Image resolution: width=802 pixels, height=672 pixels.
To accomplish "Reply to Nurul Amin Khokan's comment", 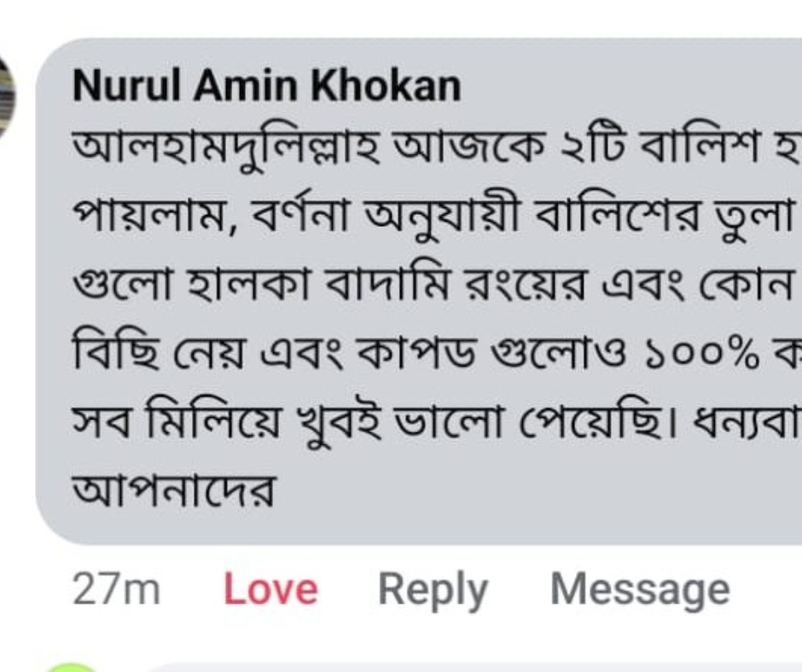I will coord(433,589).
